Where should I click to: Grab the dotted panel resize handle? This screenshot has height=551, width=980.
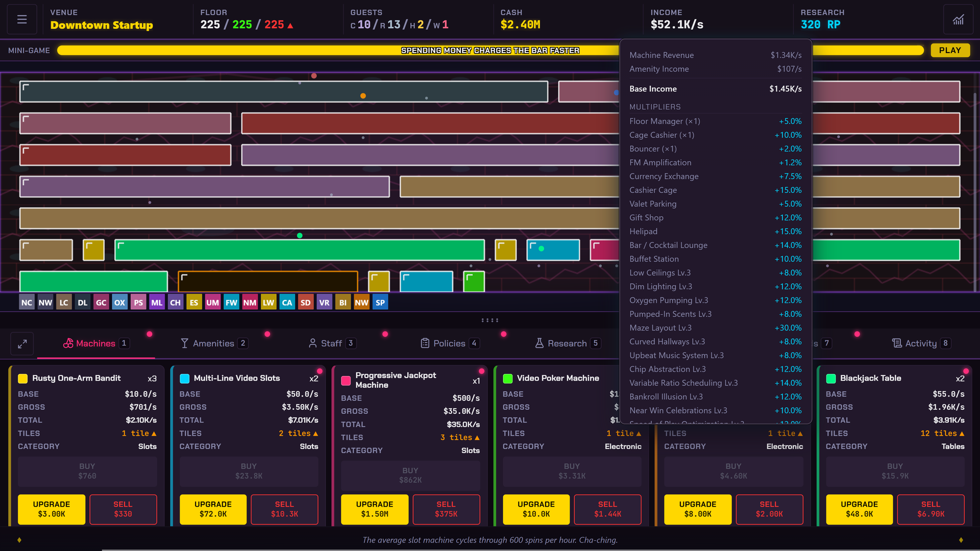click(490, 320)
